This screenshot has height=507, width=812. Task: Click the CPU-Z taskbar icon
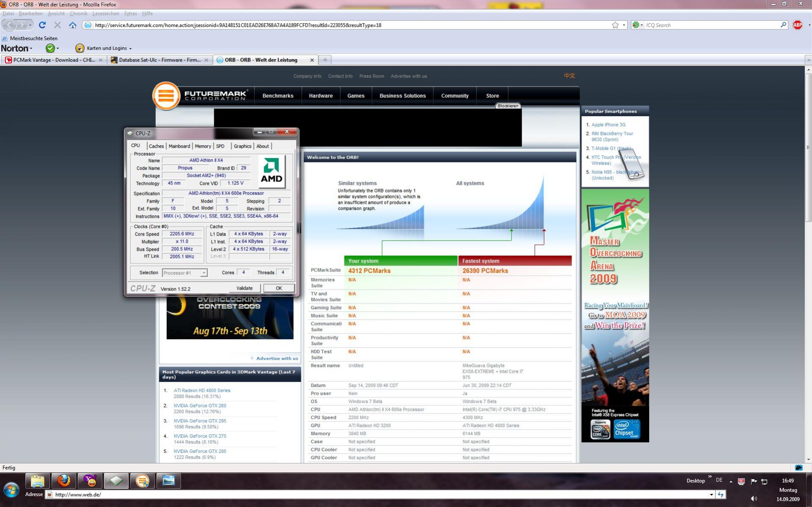point(116,481)
